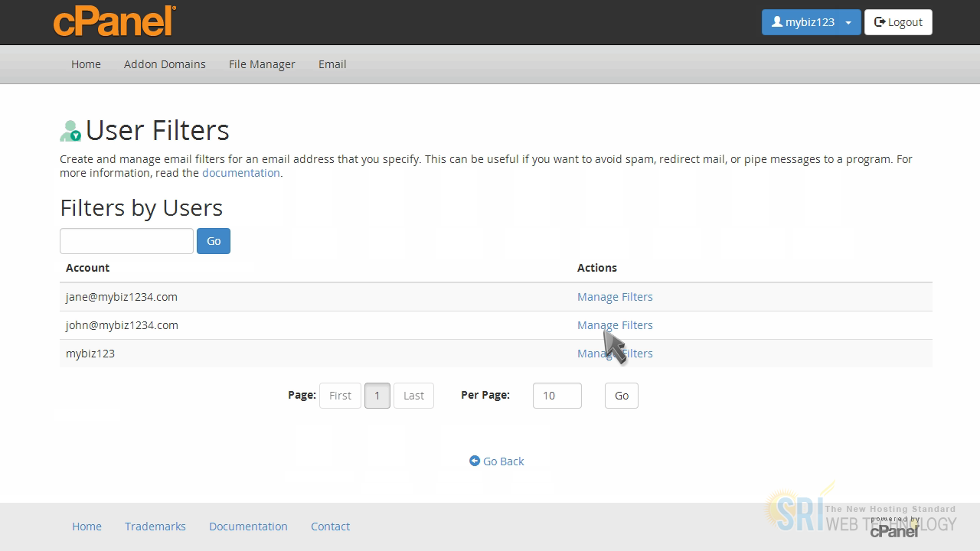Select the john@mybiz1234.com account text
Viewport: 980px width, 551px height.
click(122, 325)
